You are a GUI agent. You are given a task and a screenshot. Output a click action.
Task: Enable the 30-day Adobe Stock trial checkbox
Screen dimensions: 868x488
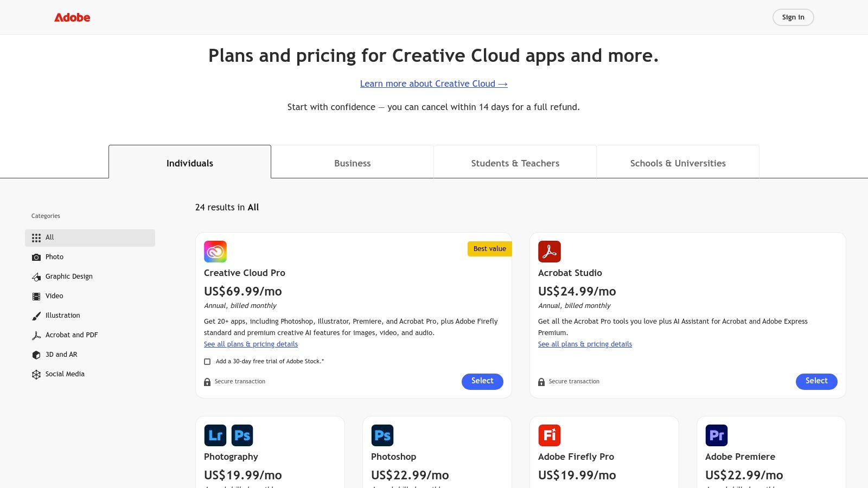[207, 361]
